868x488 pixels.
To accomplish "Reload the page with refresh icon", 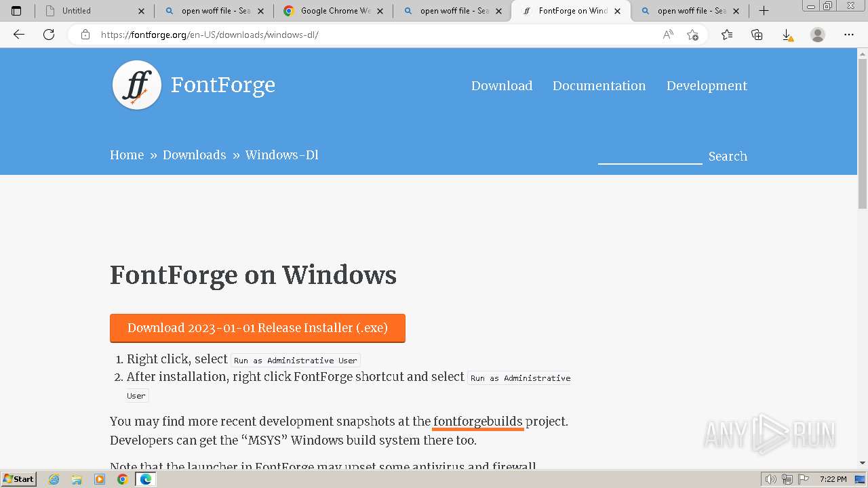I will pos(49,35).
